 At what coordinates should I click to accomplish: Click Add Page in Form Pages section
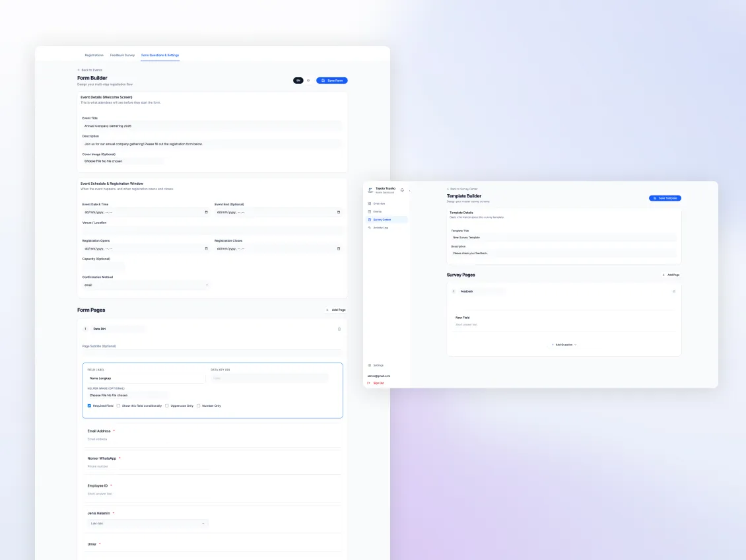[x=336, y=310]
